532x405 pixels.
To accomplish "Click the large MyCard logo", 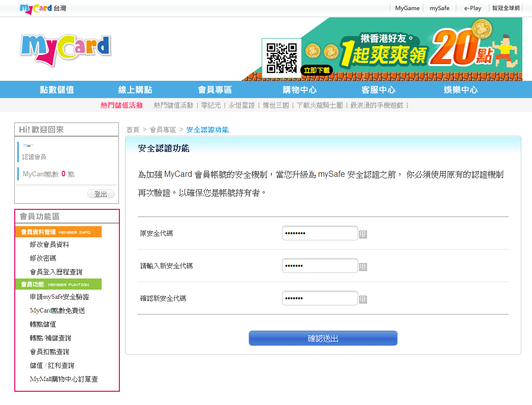I will [x=66, y=50].
